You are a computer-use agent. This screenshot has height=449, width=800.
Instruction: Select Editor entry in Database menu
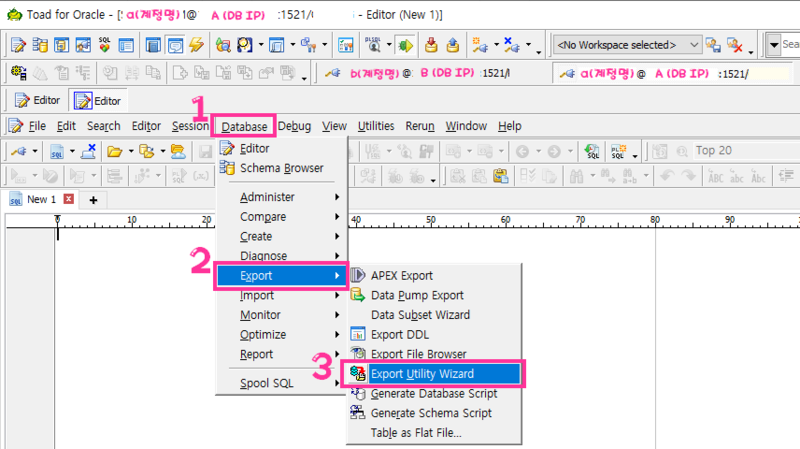pos(281,148)
